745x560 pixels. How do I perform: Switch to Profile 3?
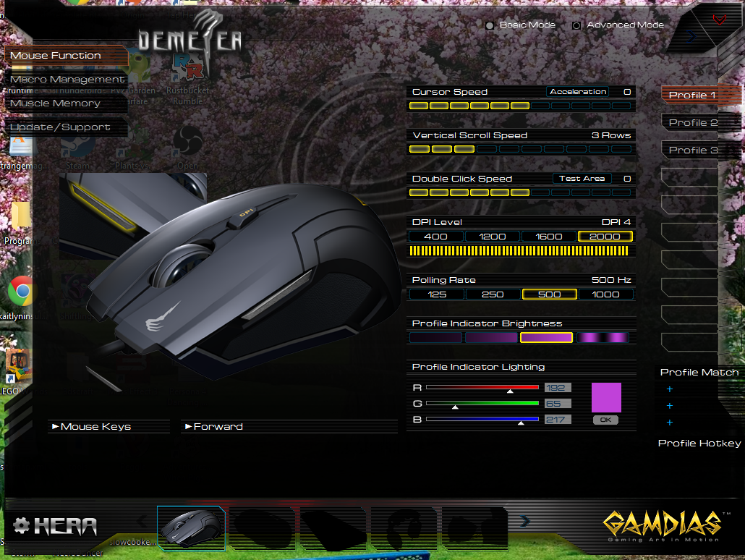[x=691, y=150]
